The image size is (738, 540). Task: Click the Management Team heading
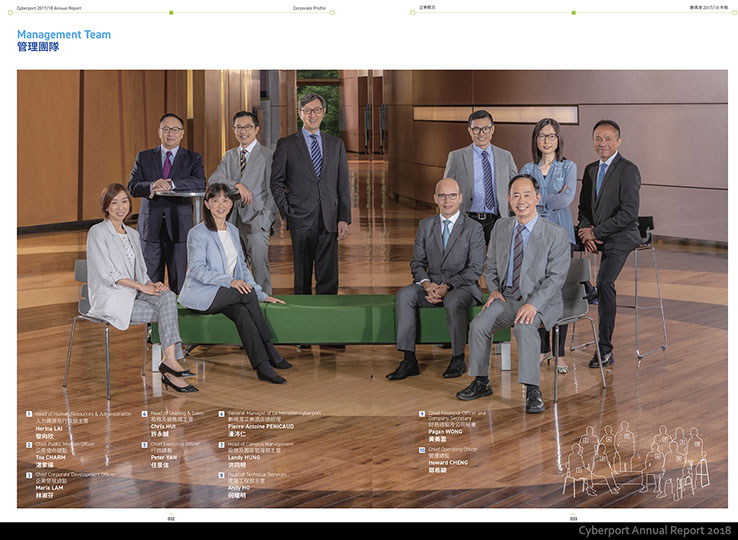(x=64, y=35)
